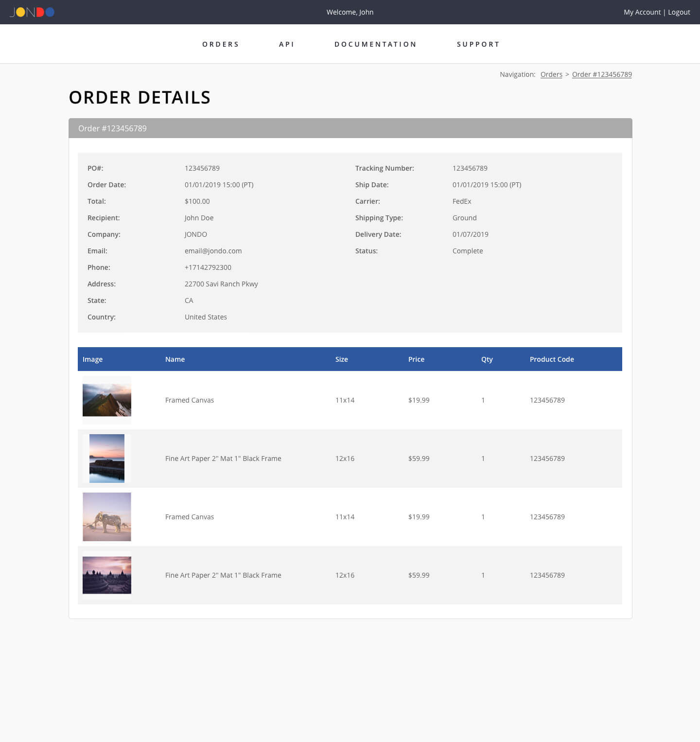Click the address 22700 Savi Ranch Pkwy
This screenshot has width=700, height=742.
tap(221, 284)
